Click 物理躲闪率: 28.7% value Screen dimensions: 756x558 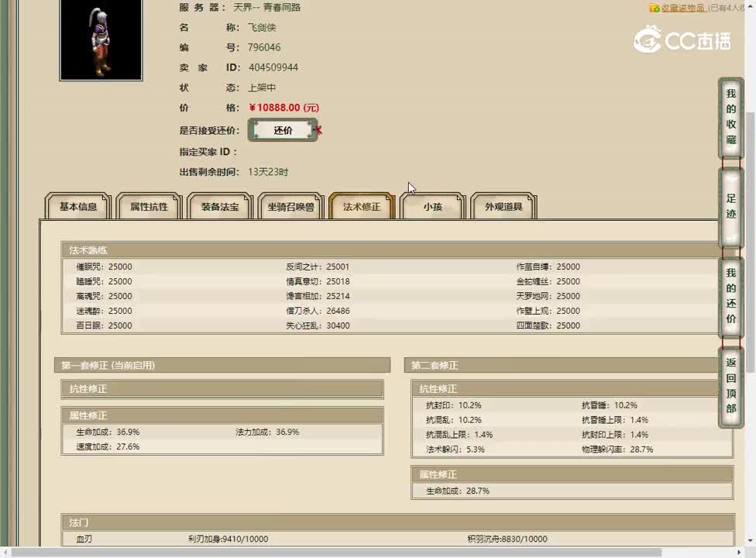click(617, 449)
